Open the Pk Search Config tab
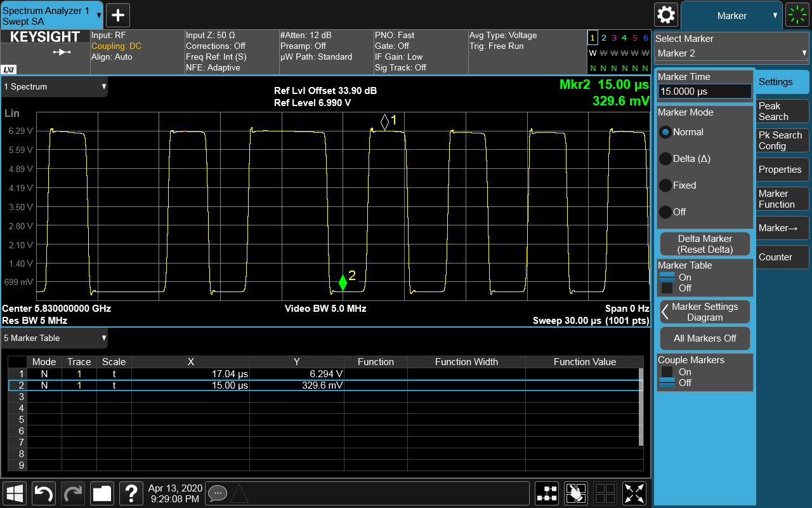812x508 pixels. tap(782, 140)
